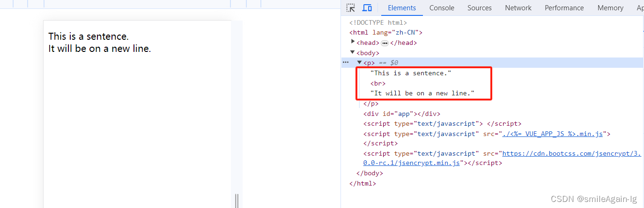Switch to the Console tab
644x208 pixels.
click(442, 8)
